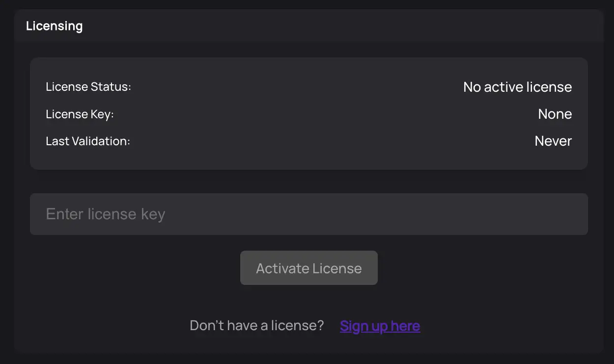The image size is (614, 364).
Task: Click the Enter license key input field
Action: [x=308, y=214]
